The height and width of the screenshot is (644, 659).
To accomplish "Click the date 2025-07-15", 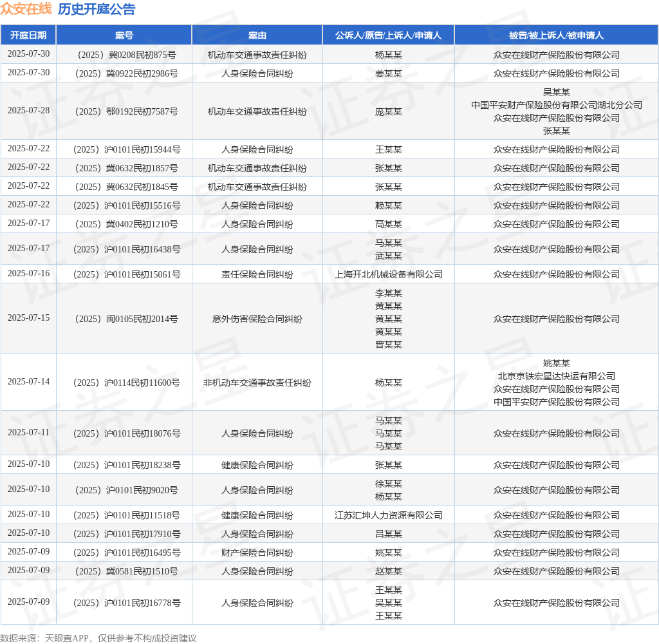I will (x=28, y=317).
